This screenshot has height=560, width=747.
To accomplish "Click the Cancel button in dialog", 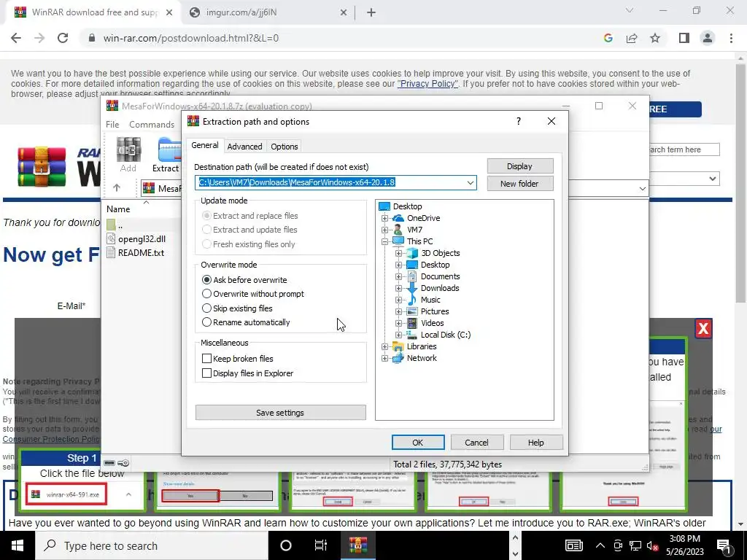I will [x=476, y=443].
